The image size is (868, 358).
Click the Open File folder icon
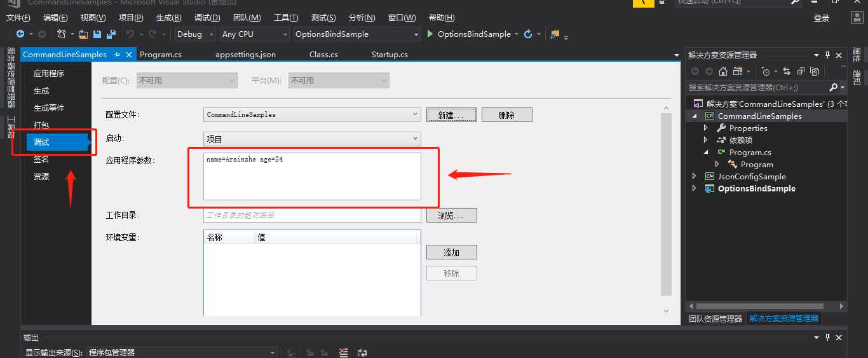click(x=83, y=34)
